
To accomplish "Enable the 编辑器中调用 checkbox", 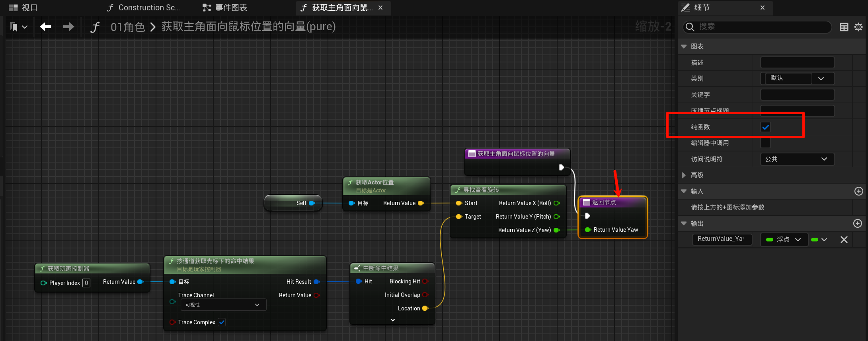I will click(765, 143).
